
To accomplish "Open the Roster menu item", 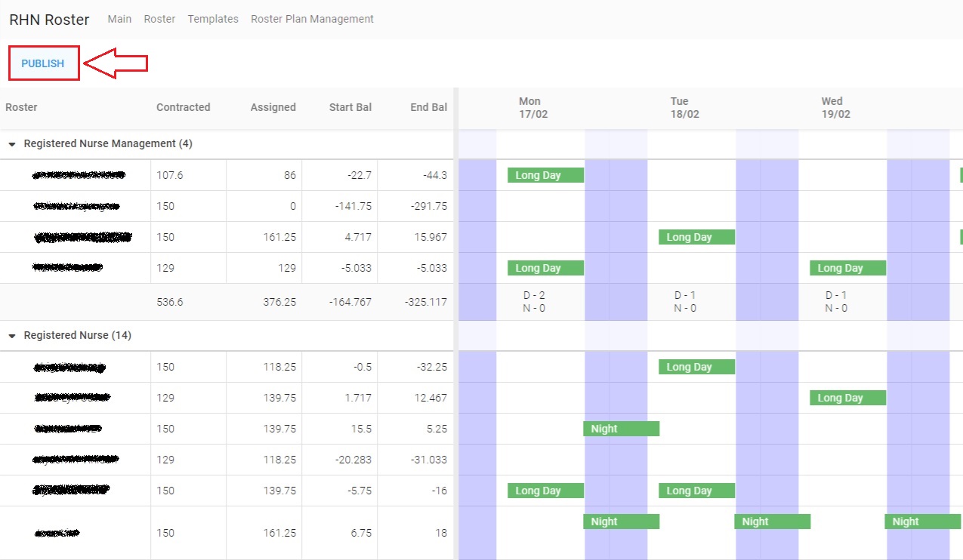I will click(159, 19).
